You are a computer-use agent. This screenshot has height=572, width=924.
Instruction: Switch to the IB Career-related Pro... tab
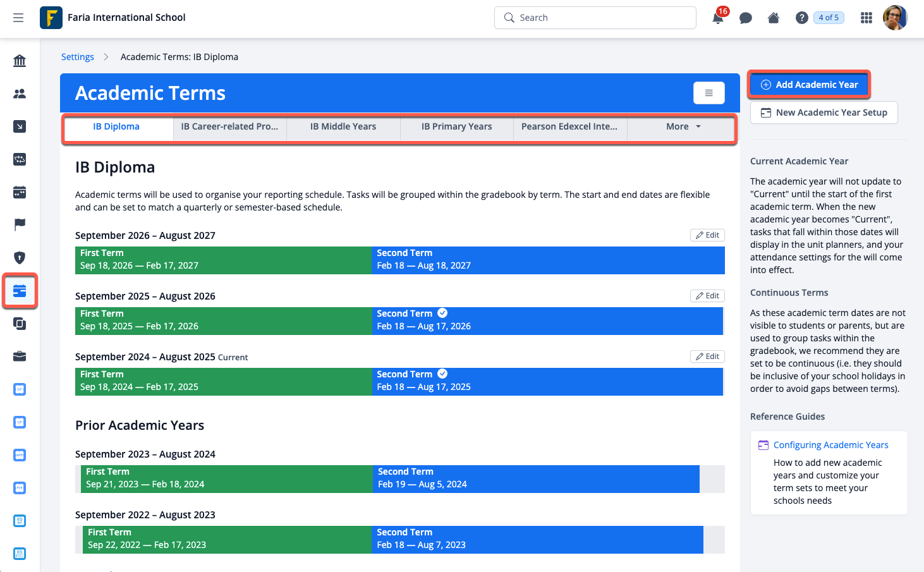pyautogui.click(x=229, y=126)
